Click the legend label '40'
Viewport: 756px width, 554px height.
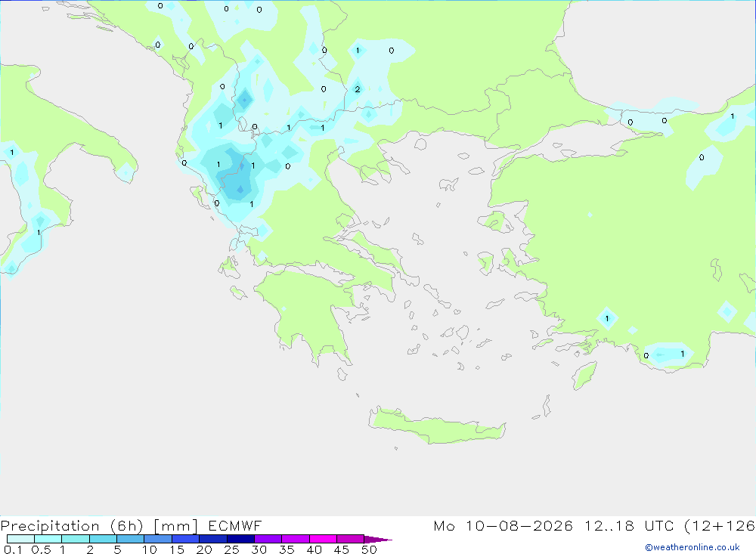tap(314, 549)
